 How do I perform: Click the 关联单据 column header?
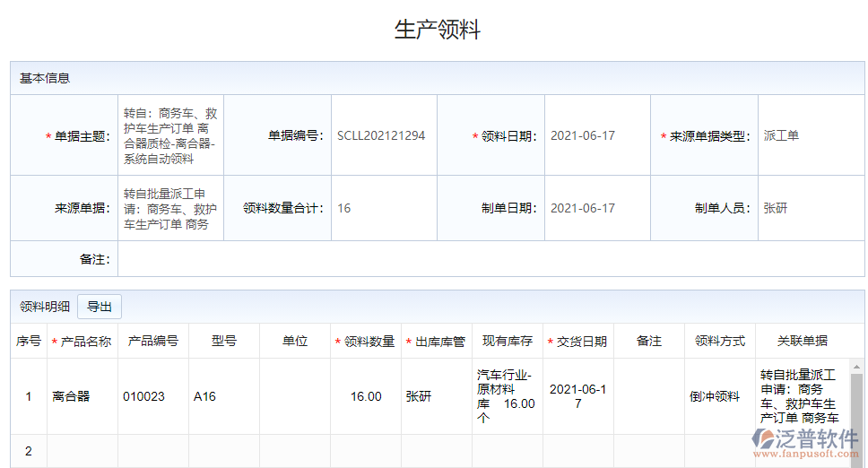(x=803, y=342)
